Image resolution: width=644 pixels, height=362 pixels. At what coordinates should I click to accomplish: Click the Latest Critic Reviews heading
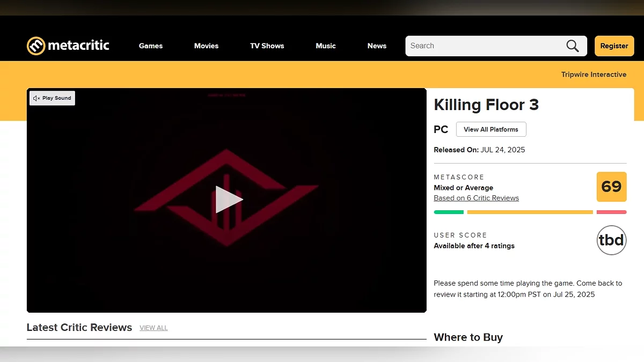click(79, 327)
